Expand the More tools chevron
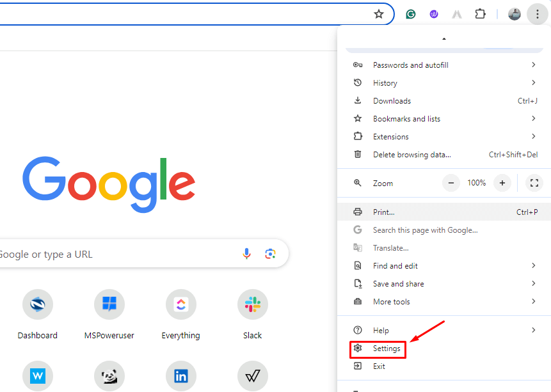The image size is (551, 392). pos(534,301)
